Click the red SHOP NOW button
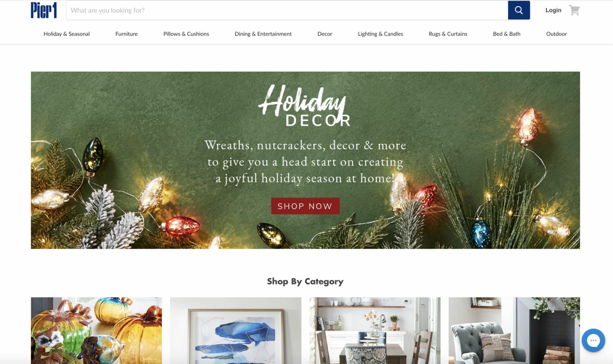The height and width of the screenshot is (364, 613). pyautogui.click(x=305, y=206)
